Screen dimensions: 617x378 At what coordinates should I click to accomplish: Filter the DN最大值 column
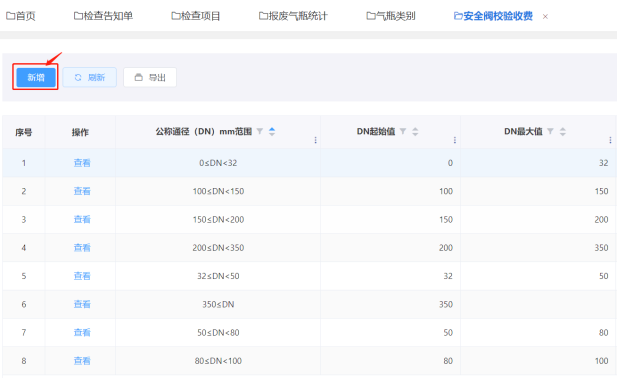click(x=550, y=131)
